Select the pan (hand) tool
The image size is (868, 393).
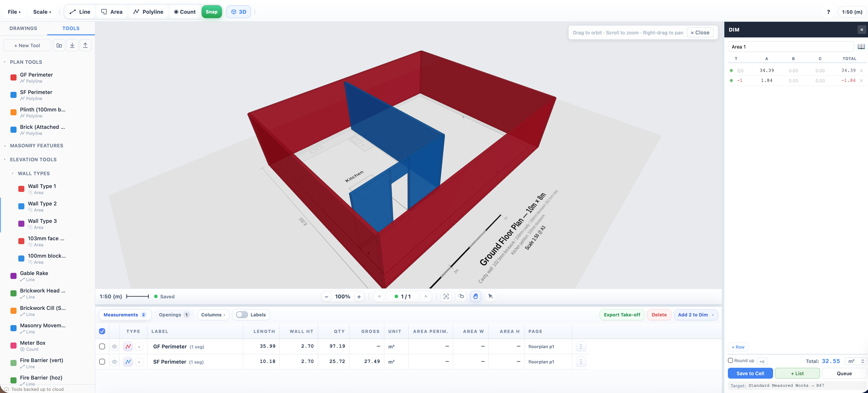(476, 296)
